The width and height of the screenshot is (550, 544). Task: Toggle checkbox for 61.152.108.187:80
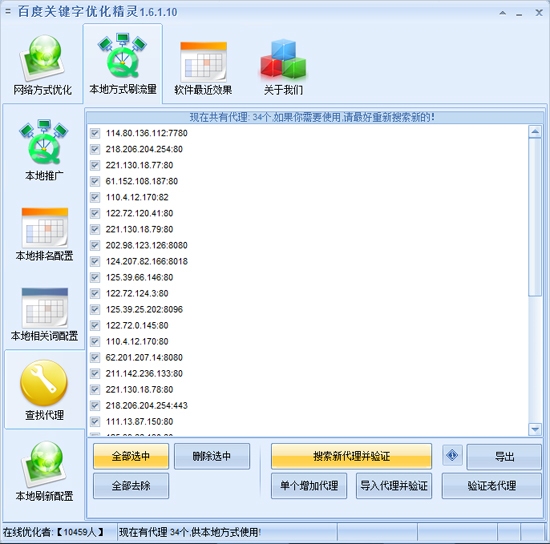pyautogui.click(x=95, y=181)
